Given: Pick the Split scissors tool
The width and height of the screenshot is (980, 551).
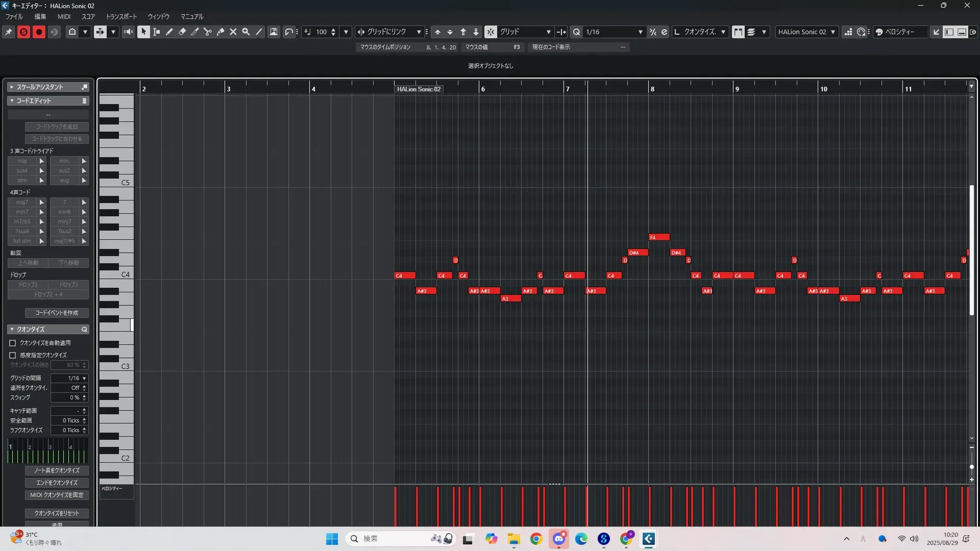Looking at the screenshot, I should click(x=208, y=32).
